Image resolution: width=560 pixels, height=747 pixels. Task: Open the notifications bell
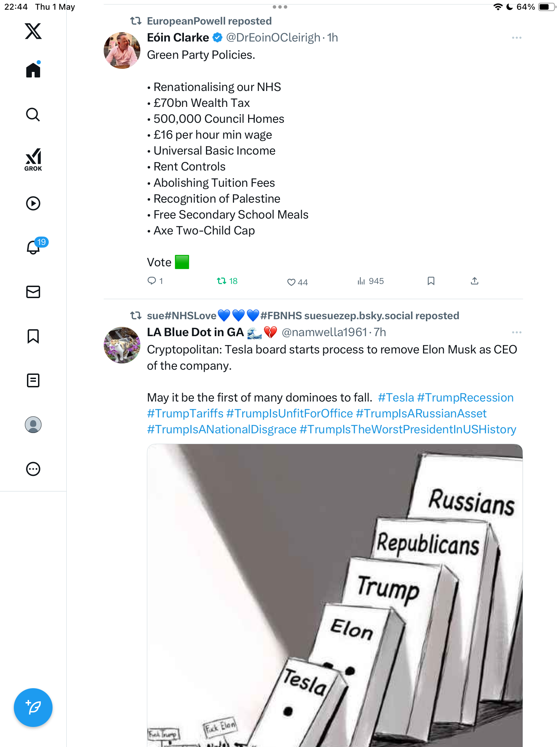(x=34, y=247)
